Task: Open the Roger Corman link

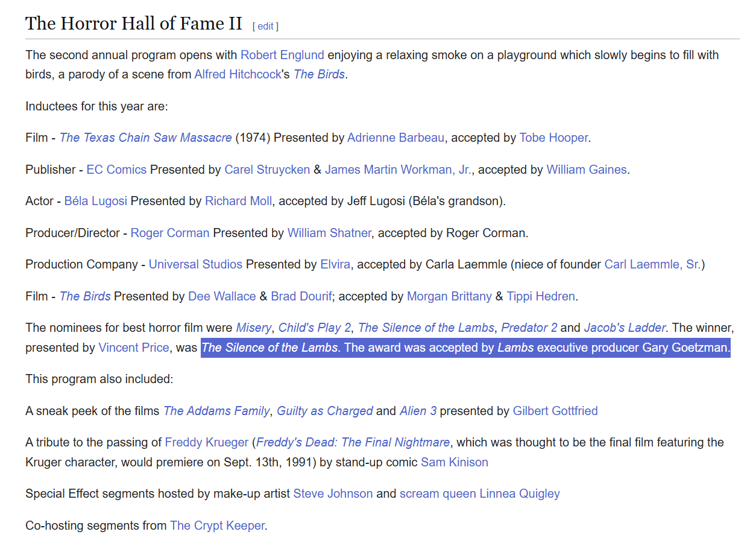Action: 170,233
